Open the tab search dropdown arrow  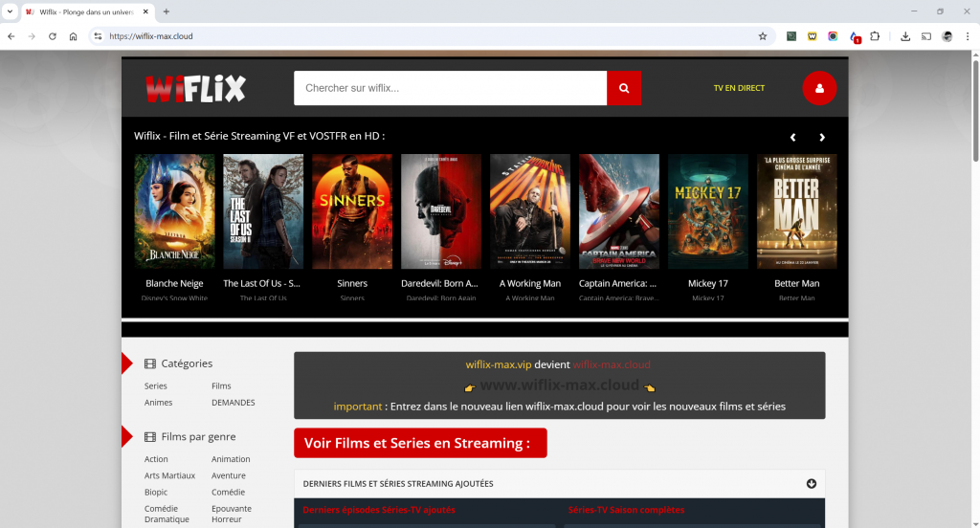pyautogui.click(x=10, y=11)
